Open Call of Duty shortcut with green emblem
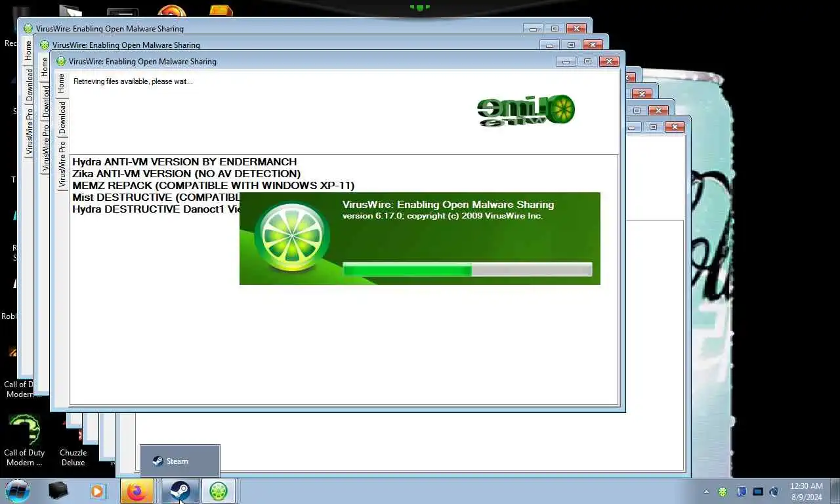The image size is (840, 504). tap(24, 440)
